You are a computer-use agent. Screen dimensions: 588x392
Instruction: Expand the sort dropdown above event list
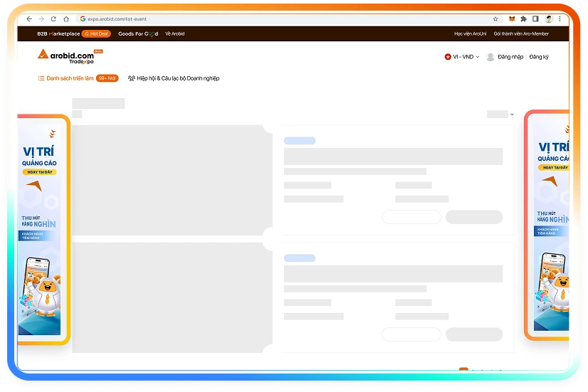coord(500,114)
